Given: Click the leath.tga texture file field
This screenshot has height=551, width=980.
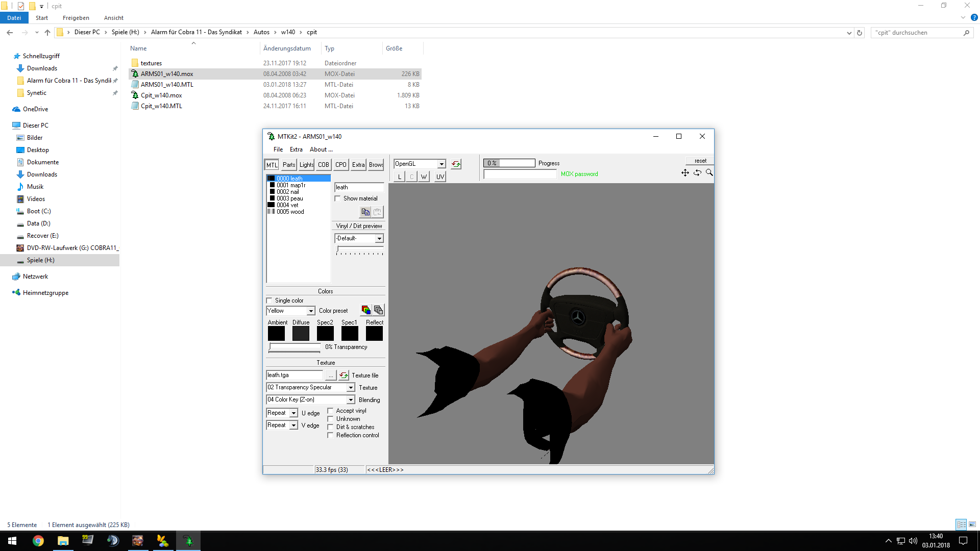Looking at the screenshot, I should click(295, 375).
